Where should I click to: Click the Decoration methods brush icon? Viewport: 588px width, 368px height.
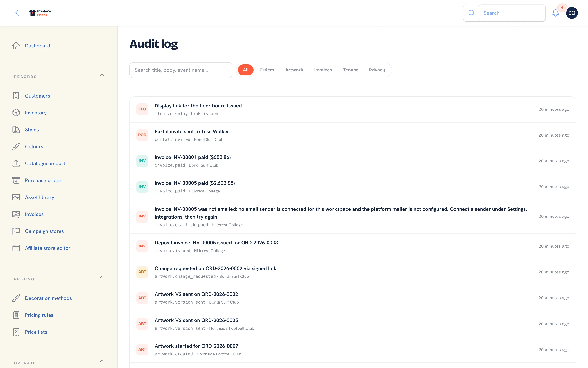pos(16,298)
